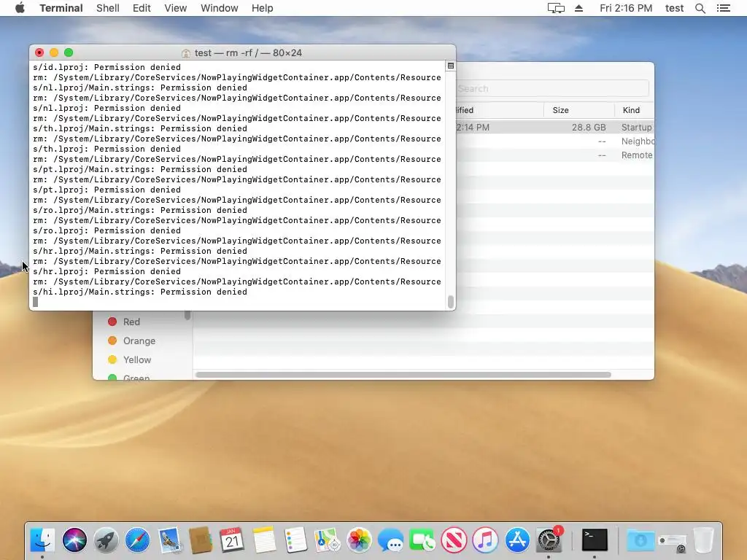Click the Finder Search field
The height and width of the screenshot is (560, 747).
pos(552,88)
